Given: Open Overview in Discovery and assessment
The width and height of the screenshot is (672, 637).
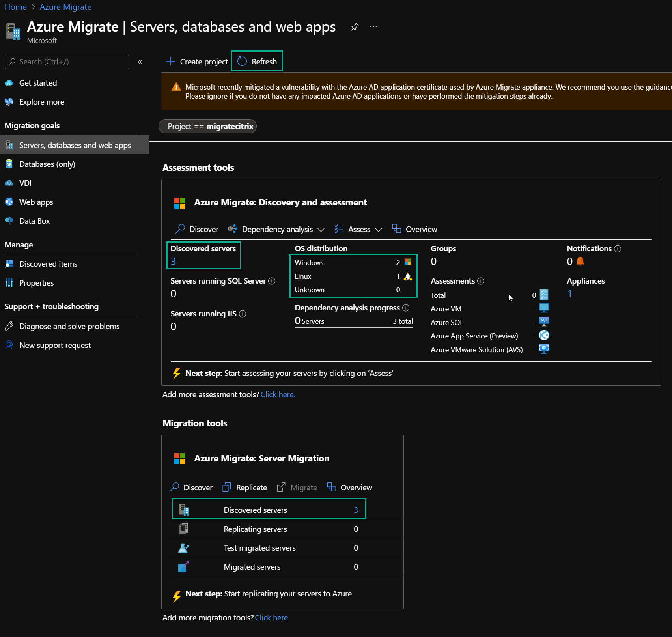Looking at the screenshot, I should pyautogui.click(x=414, y=229).
